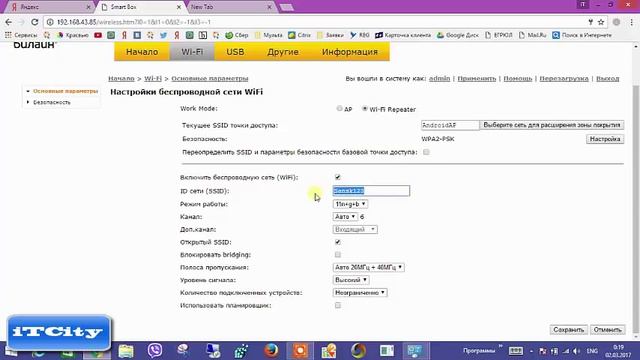Open the Wi-Fi navigation tab
Screen dimensions: 640x360
click(192, 52)
